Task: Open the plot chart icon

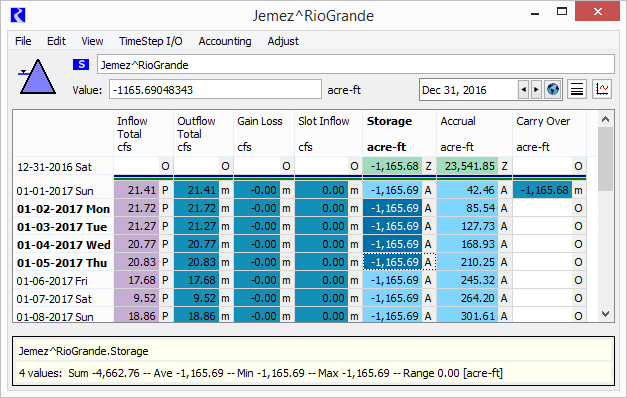Action: 602,89
